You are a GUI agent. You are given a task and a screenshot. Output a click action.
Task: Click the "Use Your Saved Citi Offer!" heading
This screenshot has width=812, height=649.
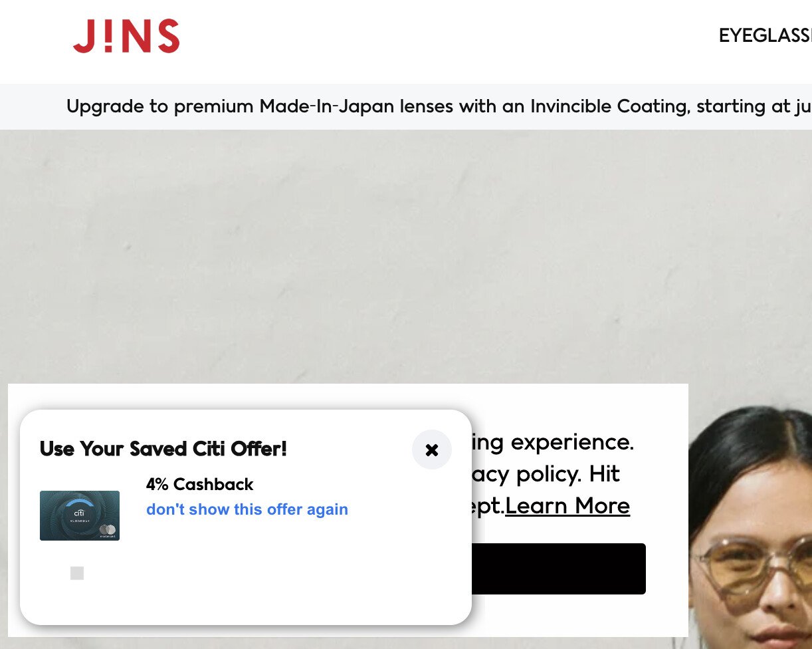coord(163,449)
